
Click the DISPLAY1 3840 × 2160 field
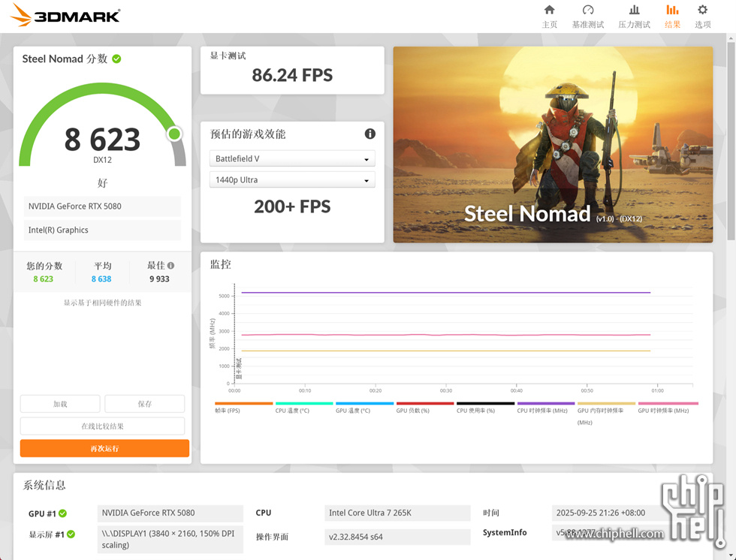coord(170,540)
